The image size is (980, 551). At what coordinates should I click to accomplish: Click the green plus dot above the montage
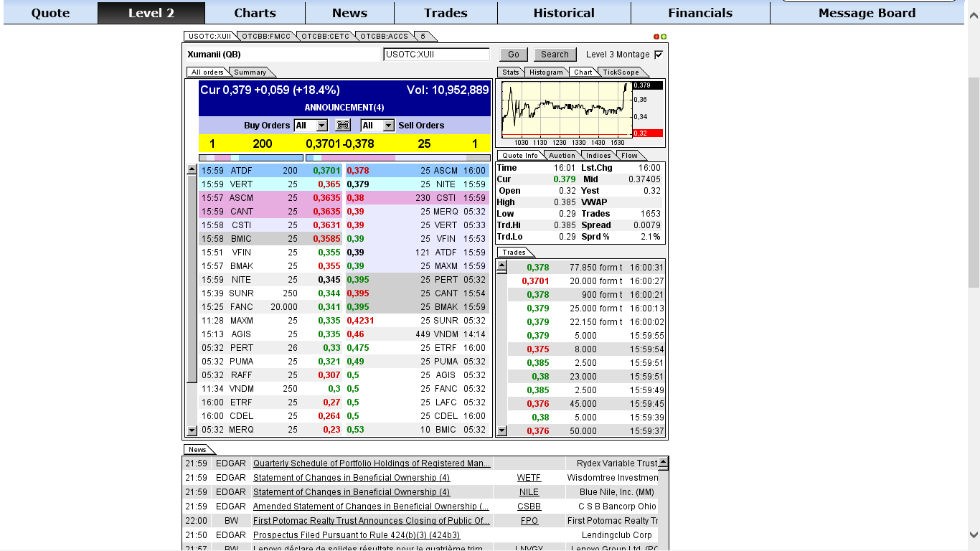(664, 37)
